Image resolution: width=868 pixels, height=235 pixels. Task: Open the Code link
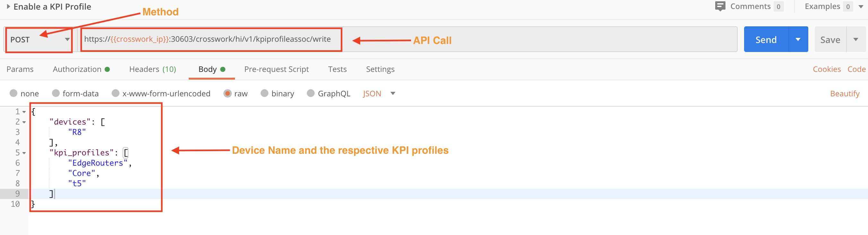(x=856, y=69)
